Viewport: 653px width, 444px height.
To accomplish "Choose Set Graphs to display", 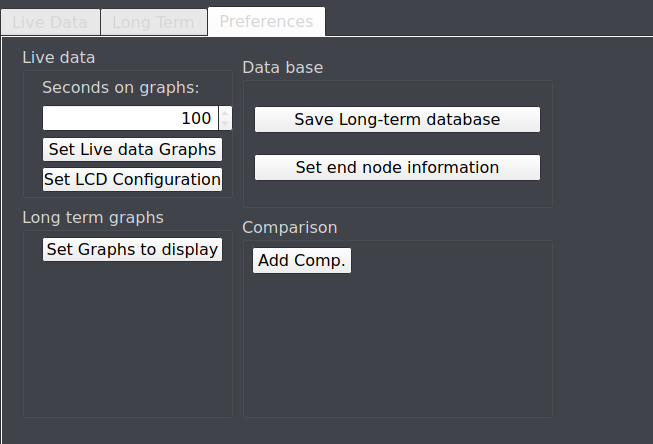I will pyautogui.click(x=132, y=249).
